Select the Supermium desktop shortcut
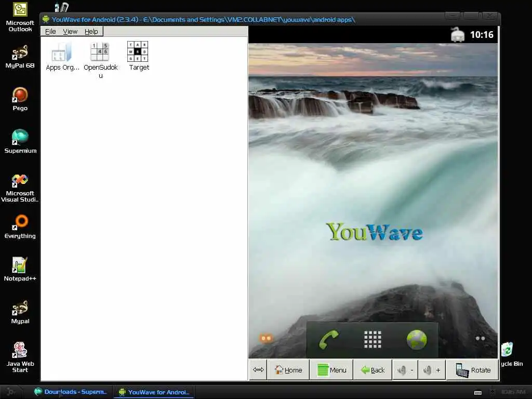532x399 pixels. tap(20, 141)
